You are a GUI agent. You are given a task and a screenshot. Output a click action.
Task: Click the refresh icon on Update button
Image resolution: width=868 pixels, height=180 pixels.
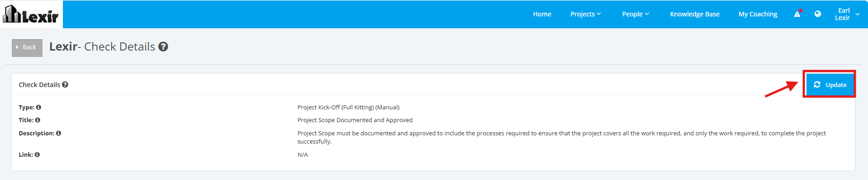click(817, 85)
